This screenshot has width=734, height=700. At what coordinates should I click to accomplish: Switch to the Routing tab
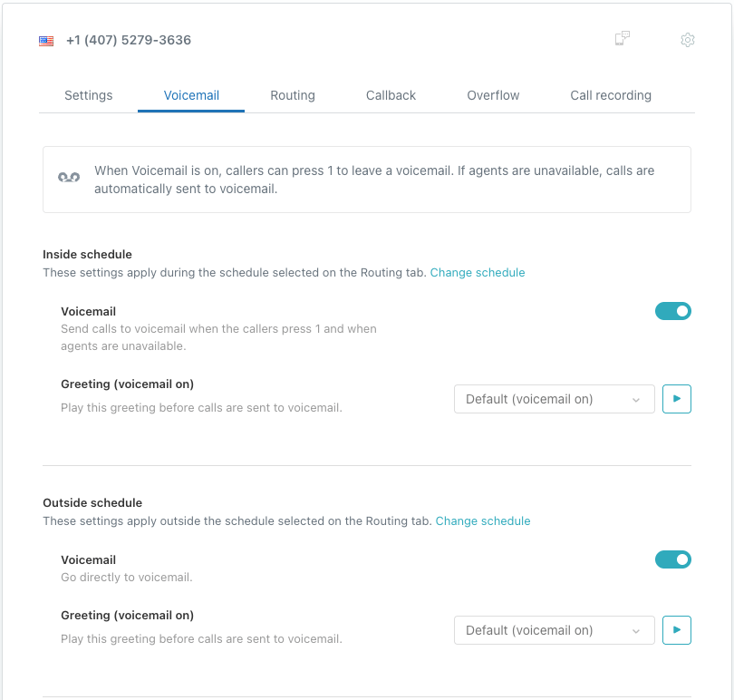click(293, 95)
